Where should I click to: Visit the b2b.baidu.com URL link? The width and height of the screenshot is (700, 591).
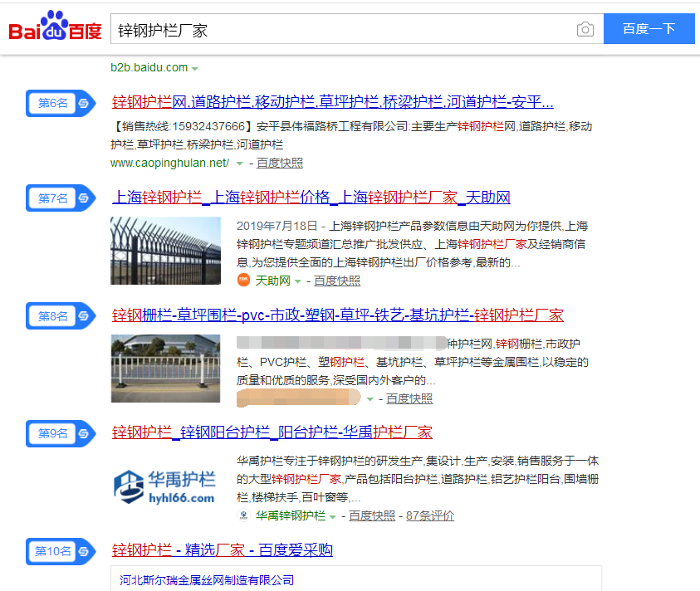(149, 67)
